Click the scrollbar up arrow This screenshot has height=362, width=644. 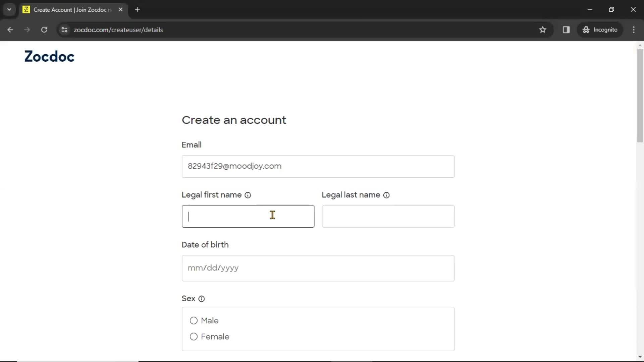pos(640,45)
